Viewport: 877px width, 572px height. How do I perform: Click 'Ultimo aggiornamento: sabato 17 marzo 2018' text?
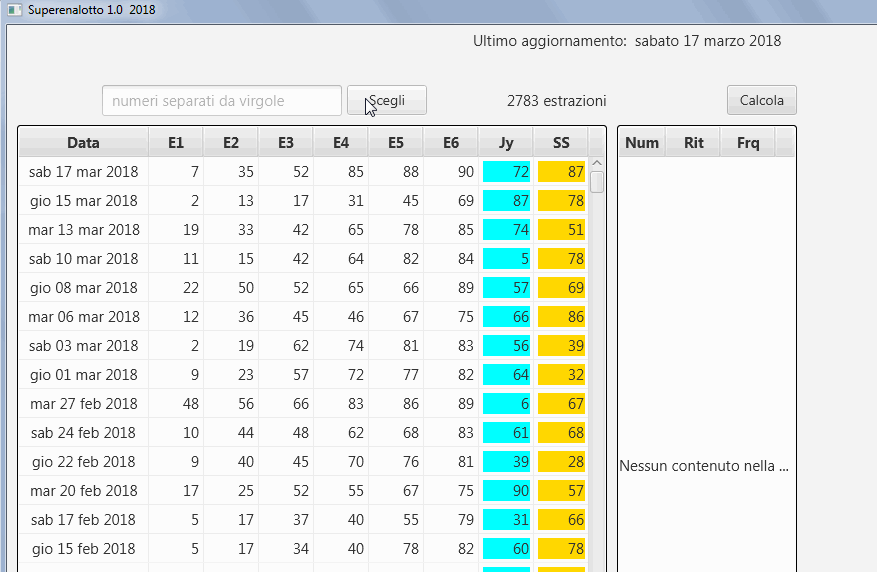(627, 41)
